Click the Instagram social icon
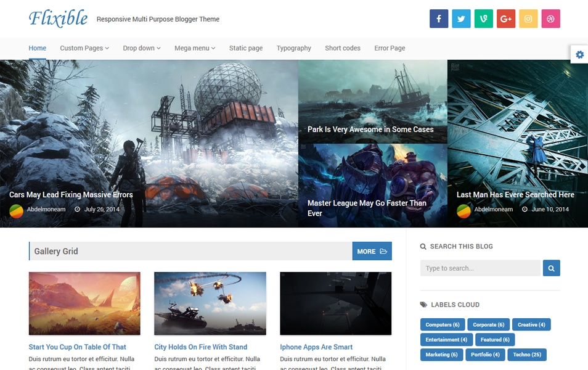 click(528, 18)
